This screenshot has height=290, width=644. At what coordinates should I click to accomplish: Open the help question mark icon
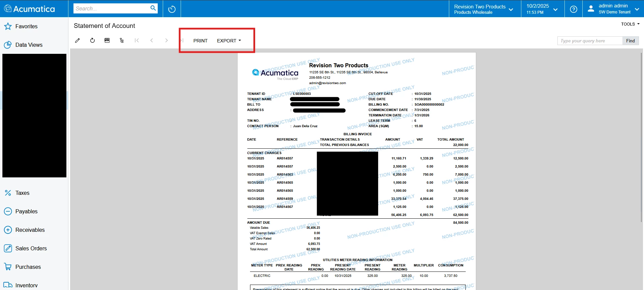pyautogui.click(x=574, y=9)
